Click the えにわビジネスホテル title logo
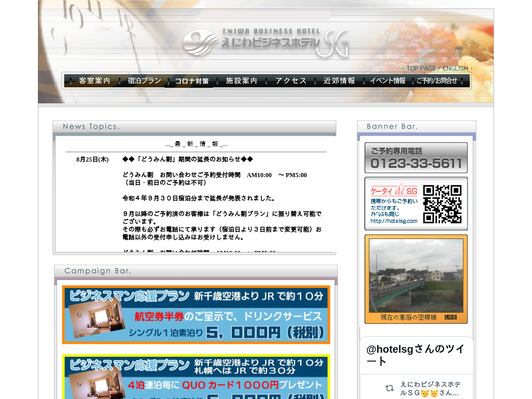Image resolution: width=532 pixels, height=399 pixels. [x=270, y=42]
